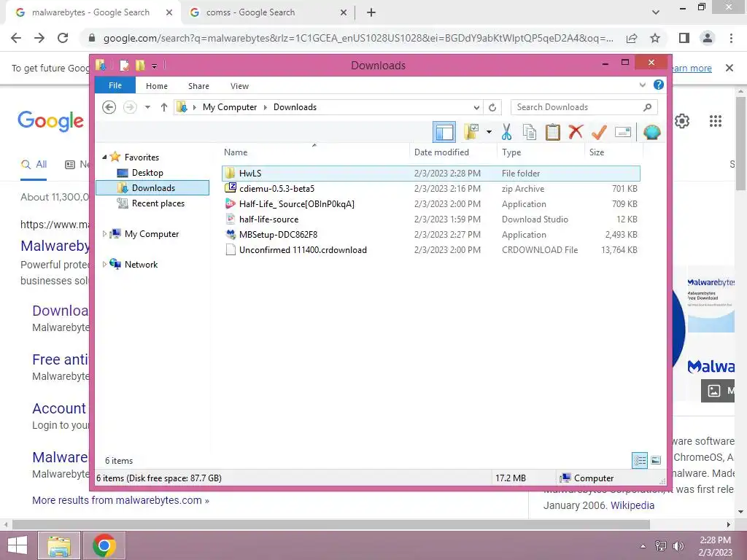The width and height of the screenshot is (747, 560).
Task: Click Properties quick access toolbar icon
Action: pos(125,65)
